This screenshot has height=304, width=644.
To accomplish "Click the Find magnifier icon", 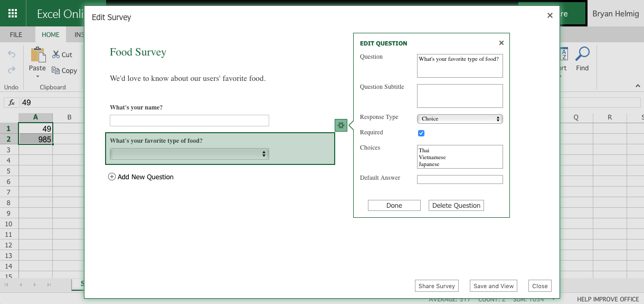I will click(582, 54).
